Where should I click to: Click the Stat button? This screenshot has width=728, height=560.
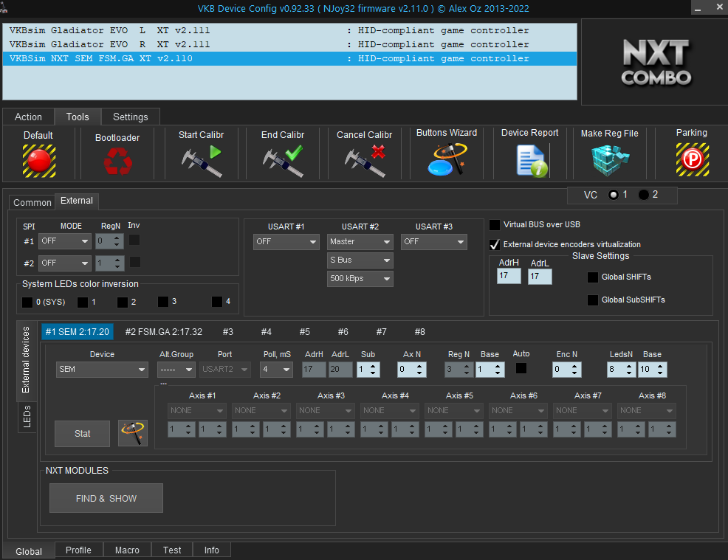(82, 434)
